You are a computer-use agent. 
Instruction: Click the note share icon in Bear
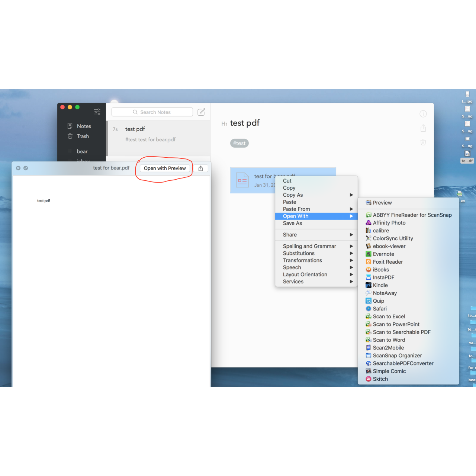(x=423, y=128)
